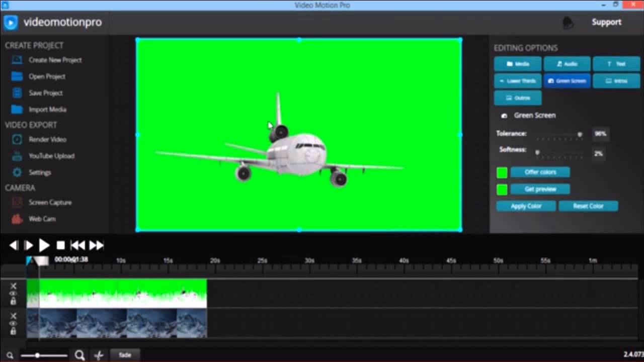Image resolution: width=644 pixels, height=362 pixels.
Task: Click the scissors cut tool icon
Action: (99, 355)
